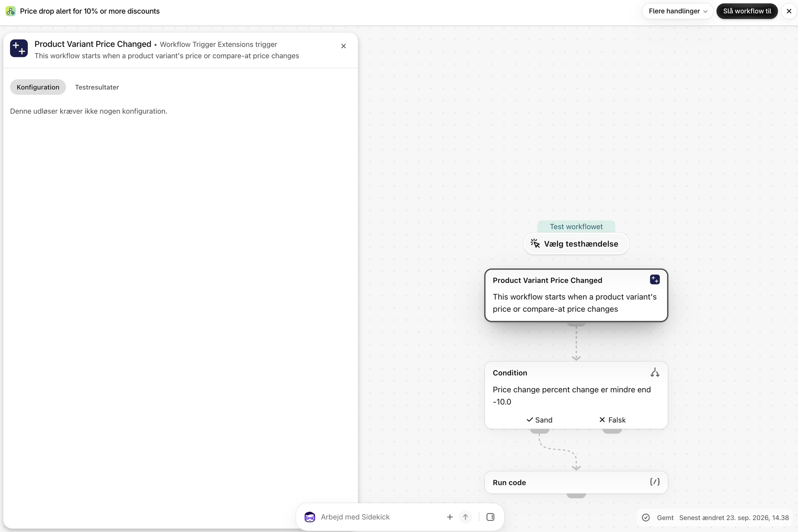Click the Vælg testhændelse button

(576, 244)
